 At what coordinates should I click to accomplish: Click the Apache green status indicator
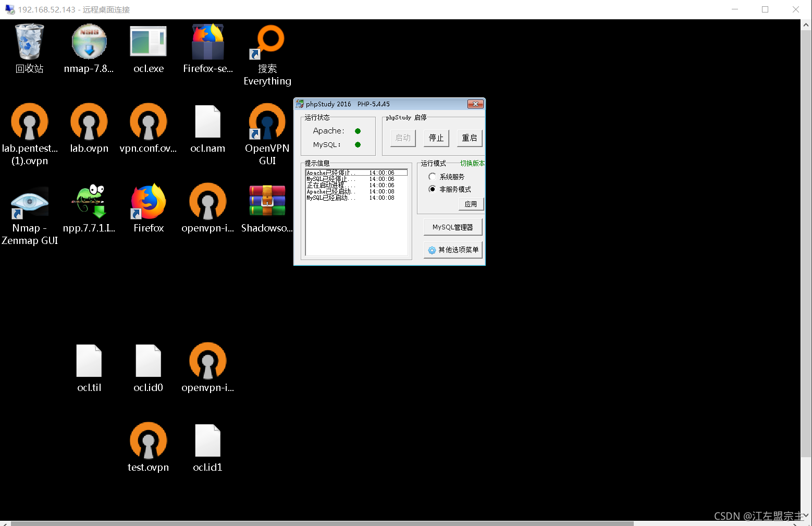358,131
